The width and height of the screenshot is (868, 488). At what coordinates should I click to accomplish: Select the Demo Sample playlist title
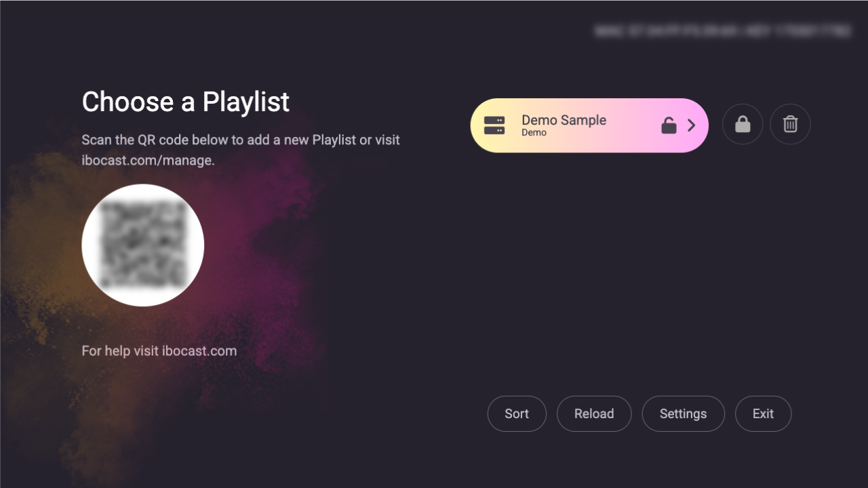[564, 120]
